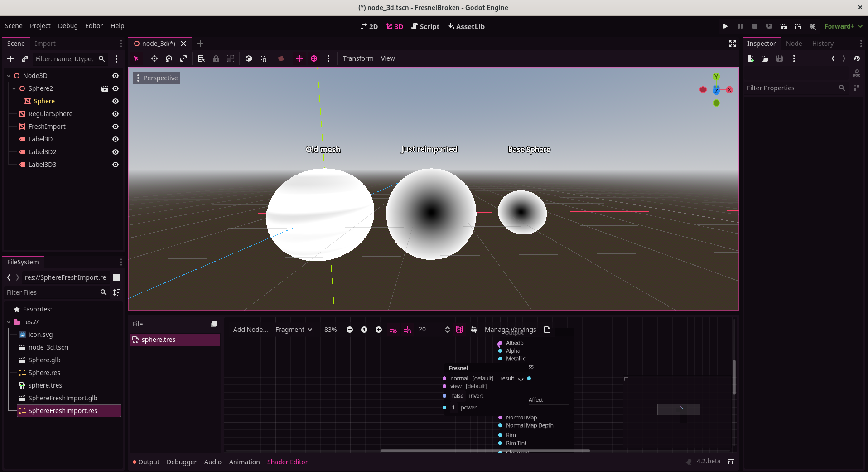Enable snapping with the magnet icon

(x=263, y=58)
